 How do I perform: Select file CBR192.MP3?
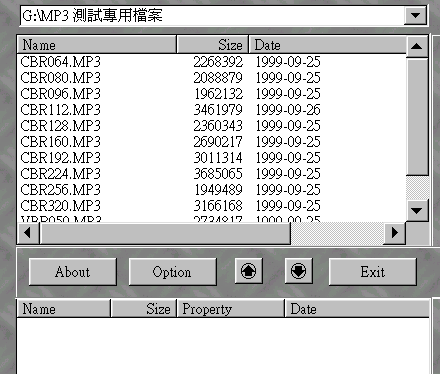coord(60,158)
